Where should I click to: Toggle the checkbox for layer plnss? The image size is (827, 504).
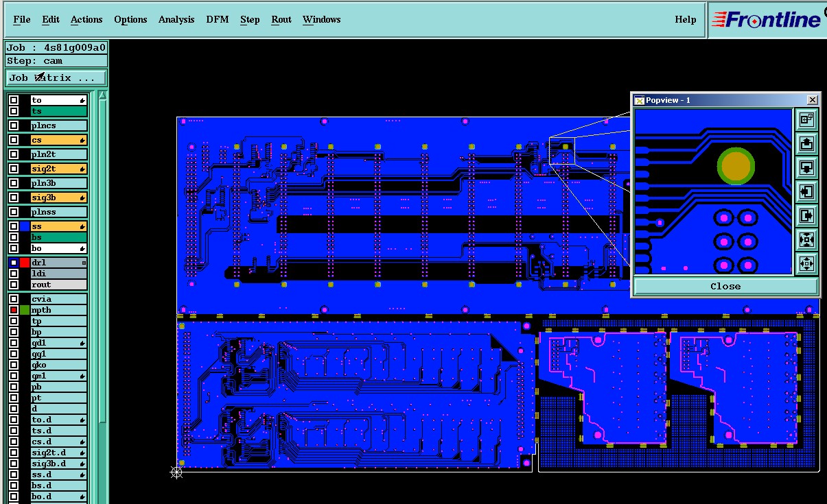click(14, 212)
